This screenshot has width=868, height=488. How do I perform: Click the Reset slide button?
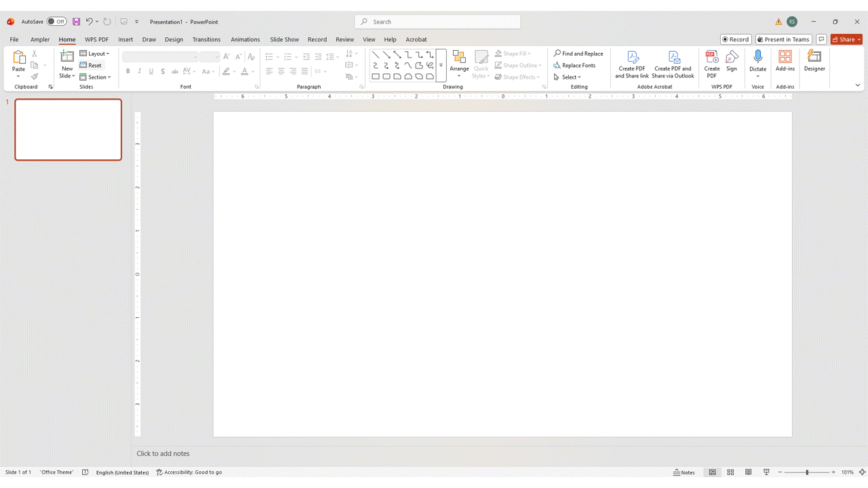click(x=90, y=65)
